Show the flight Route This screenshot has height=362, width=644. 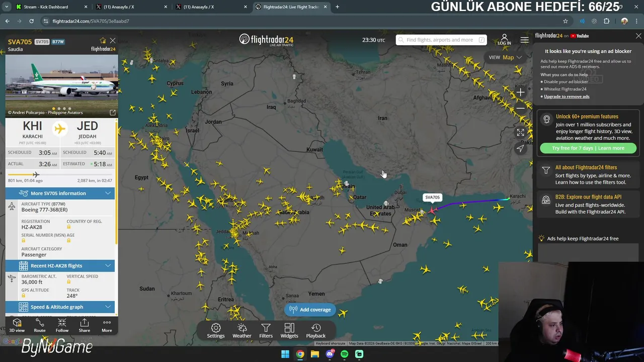[40, 325]
